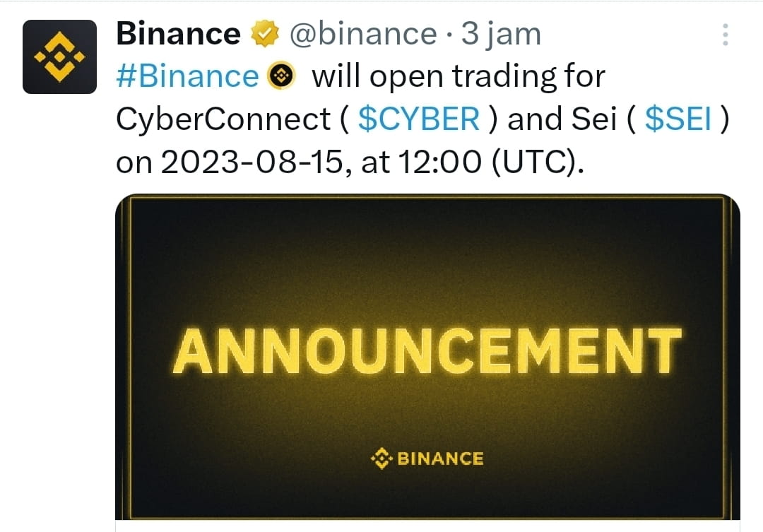
Task: Click the yellow Binance token icon in tweet text
Action: pos(282,76)
